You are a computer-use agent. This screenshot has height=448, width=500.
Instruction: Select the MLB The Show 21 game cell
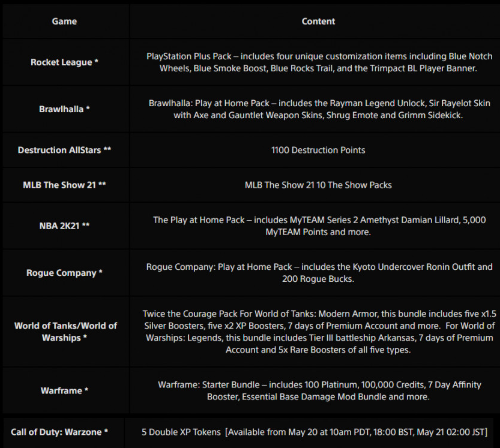[x=64, y=185]
